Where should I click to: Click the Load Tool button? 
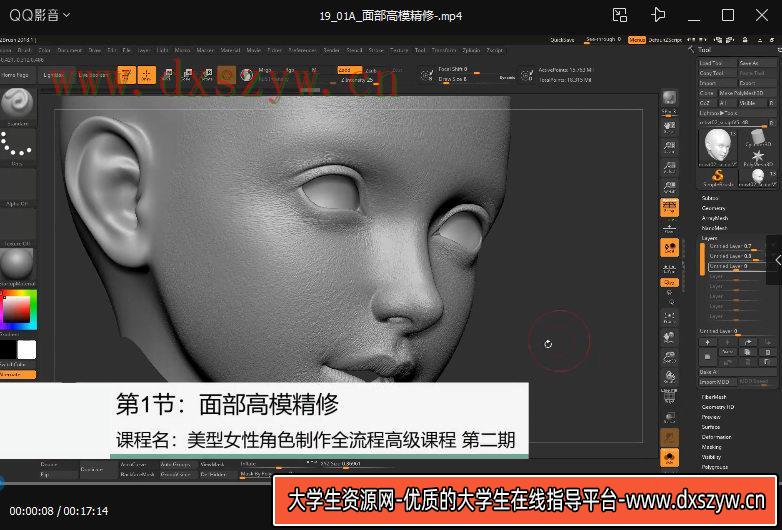tap(717, 63)
